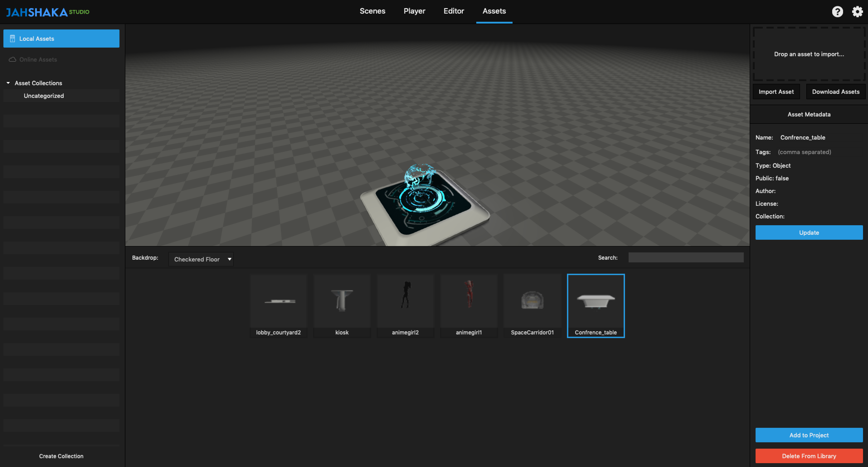The height and width of the screenshot is (467, 868).
Task: Select the lobby_courtyard2 asset thumbnail
Action: (x=278, y=306)
